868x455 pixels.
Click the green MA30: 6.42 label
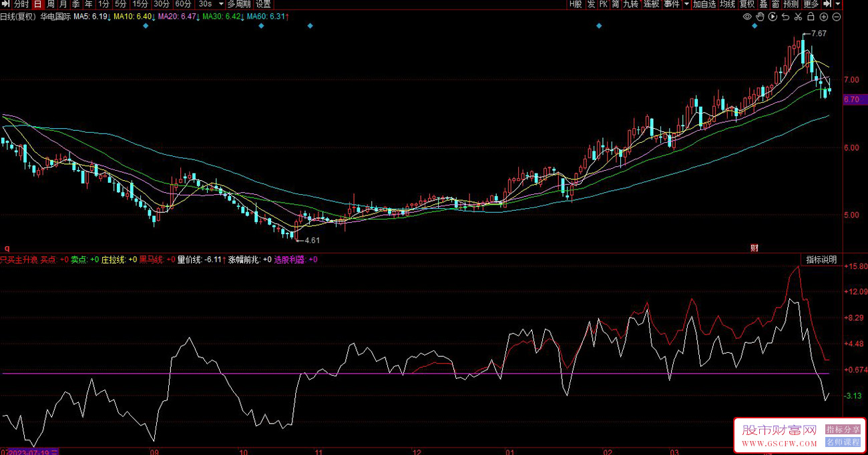point(221,16)
